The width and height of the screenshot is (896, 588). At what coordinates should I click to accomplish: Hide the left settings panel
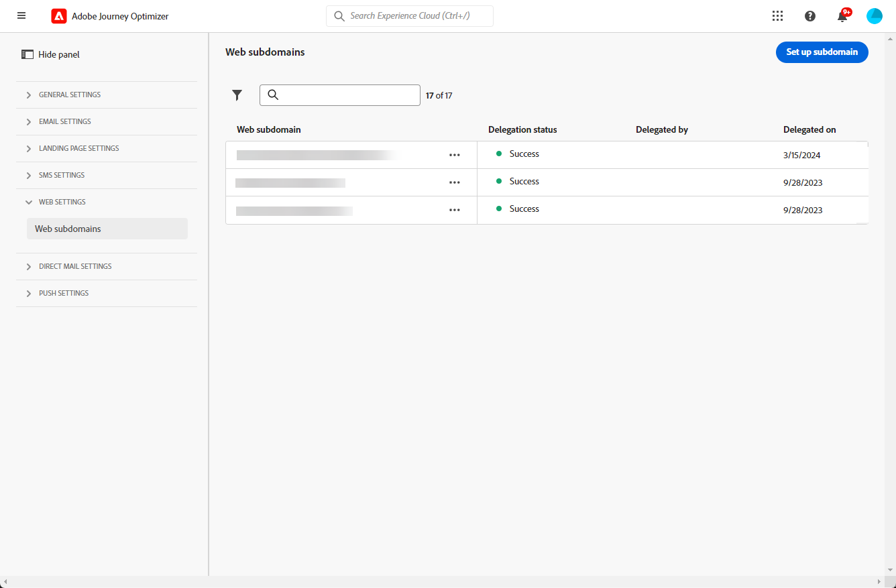pos(51,54)
